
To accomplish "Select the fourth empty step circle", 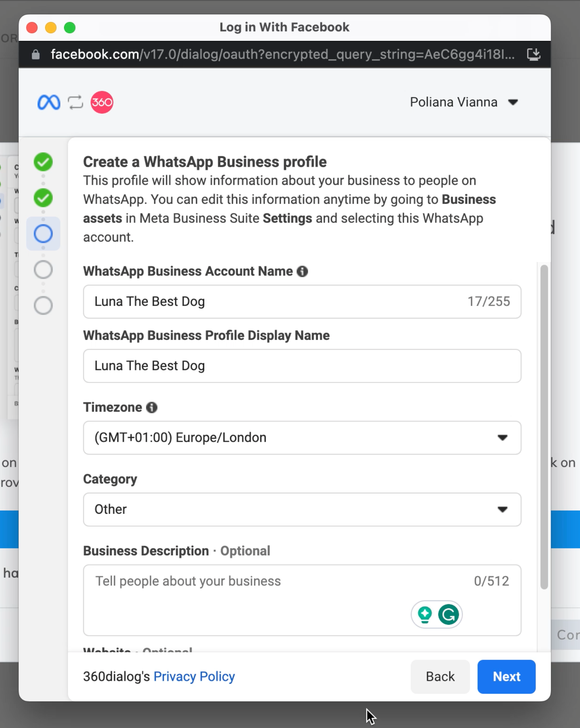I will point(43,269).
